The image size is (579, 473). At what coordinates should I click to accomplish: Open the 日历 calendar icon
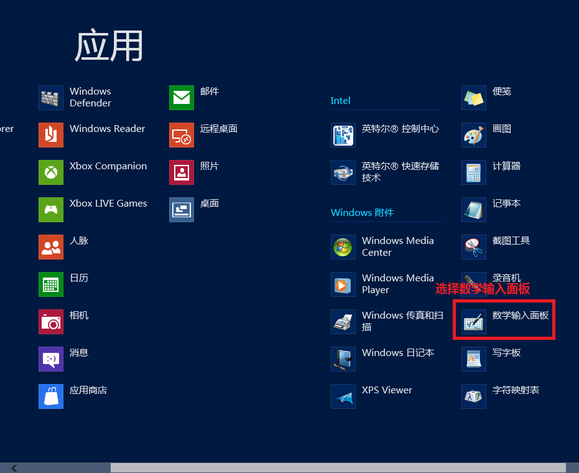pyautogui.click(x=51, y=284)
